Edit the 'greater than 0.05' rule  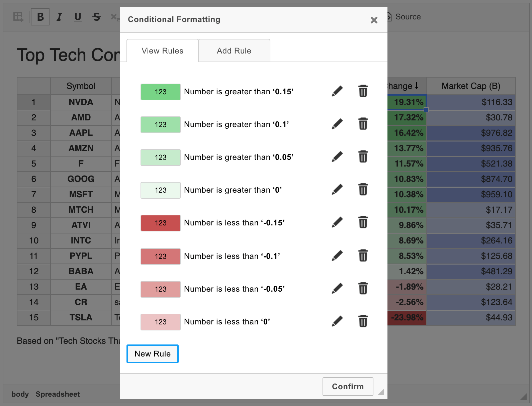(x=337, y=157)
